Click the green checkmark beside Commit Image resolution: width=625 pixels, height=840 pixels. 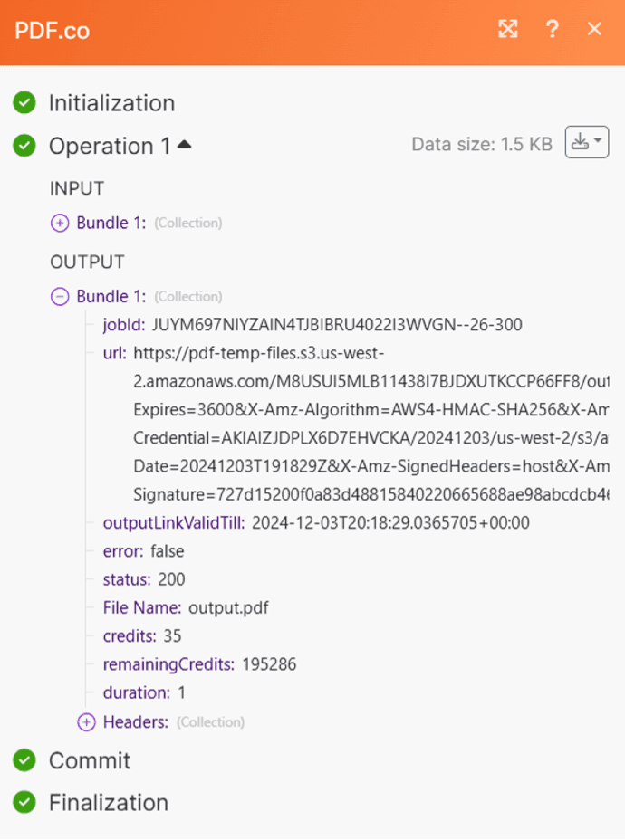click(x=24, y=760)
